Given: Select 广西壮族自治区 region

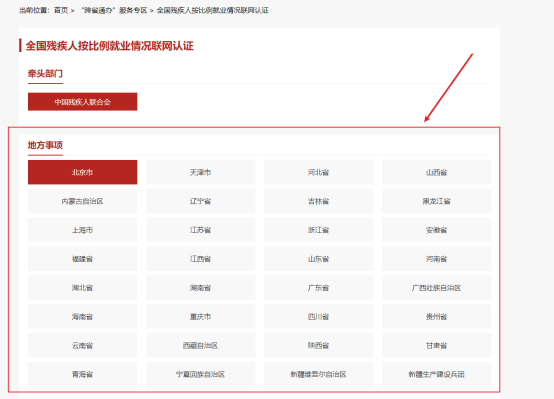Looking at the screenshot, I should [x=436, y=288].
